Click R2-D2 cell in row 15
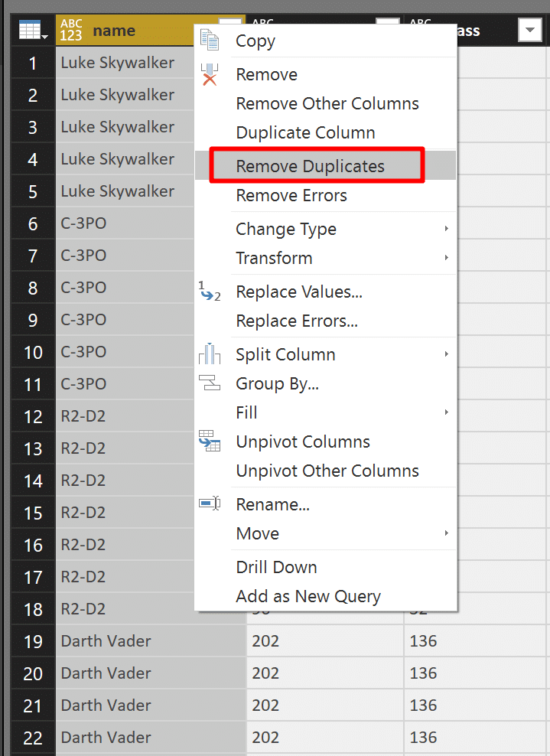550x756 pixels. coord(125,513)
